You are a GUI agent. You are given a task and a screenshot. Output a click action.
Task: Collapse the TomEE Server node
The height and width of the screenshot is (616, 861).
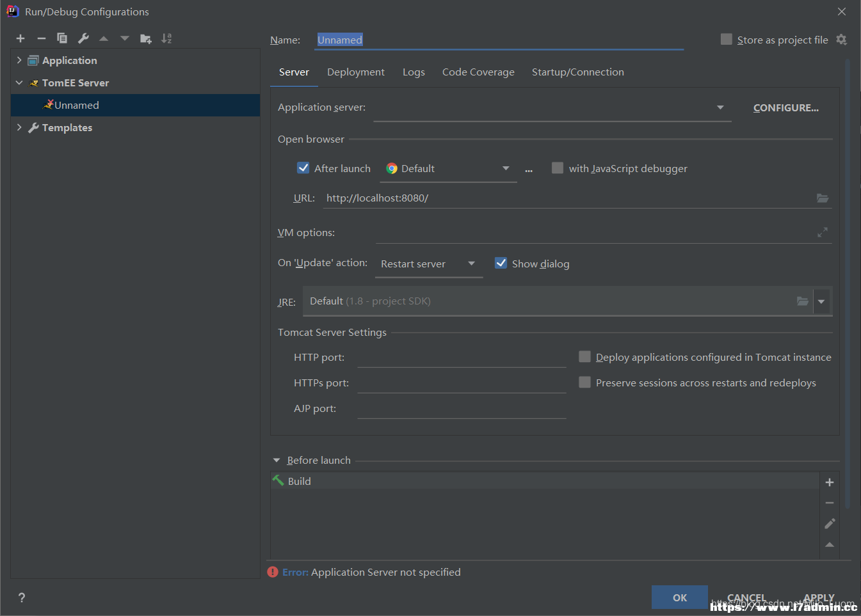click(19, 83)
